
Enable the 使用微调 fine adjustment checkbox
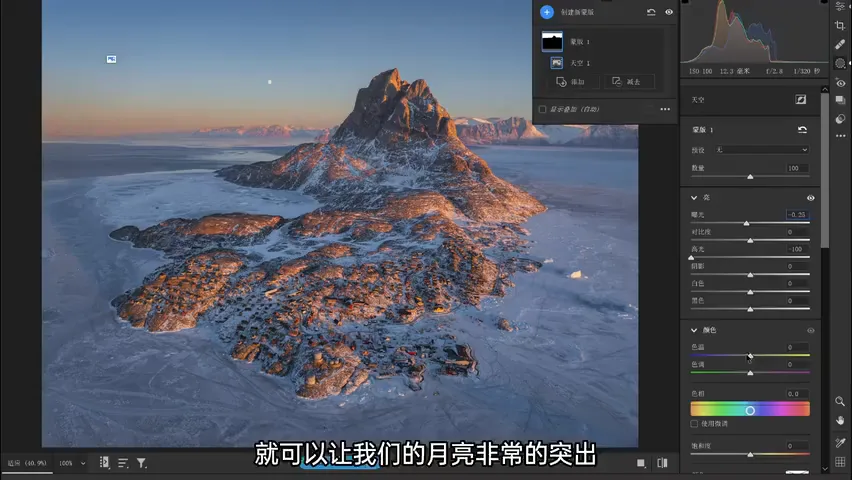(x=694, y=423)
